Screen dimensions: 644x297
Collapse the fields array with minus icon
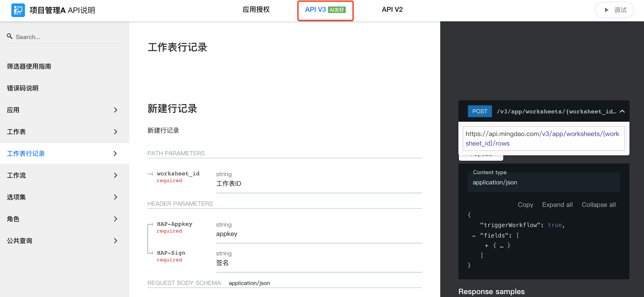pos(474,236)
